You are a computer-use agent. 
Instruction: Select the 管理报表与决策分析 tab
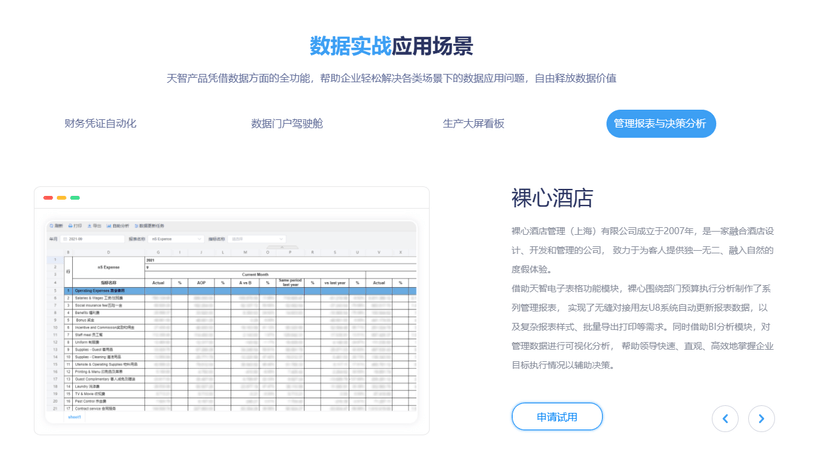coord(661,124)
